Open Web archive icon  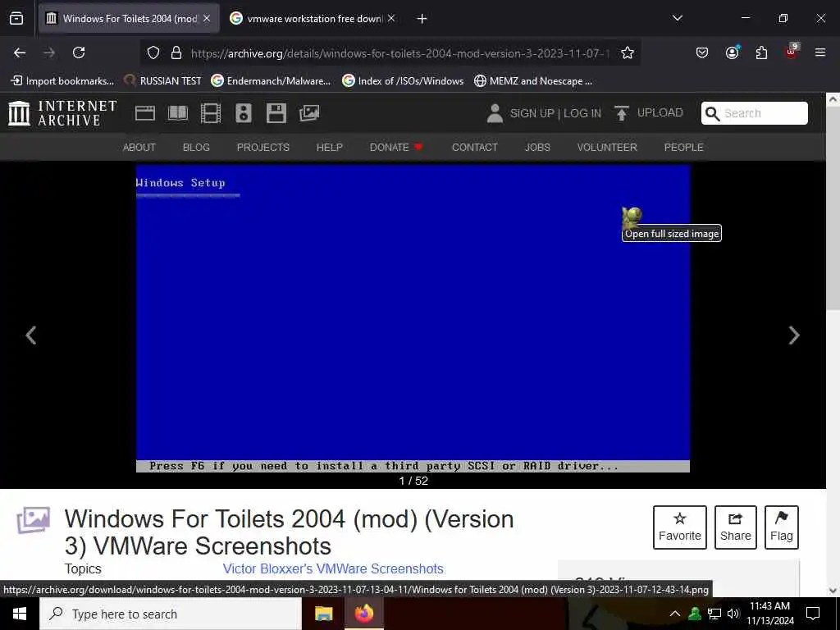144,113
